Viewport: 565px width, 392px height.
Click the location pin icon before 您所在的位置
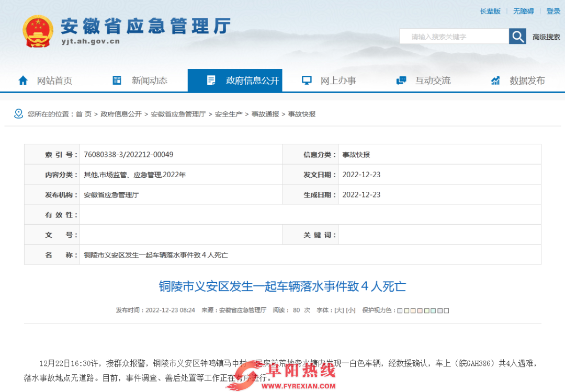click(x=17, y=113)
